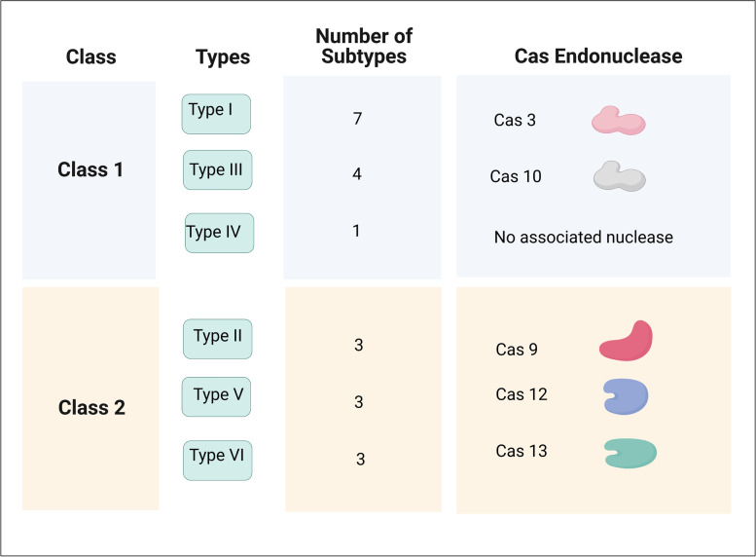
Task: Select the blue Cas 12 protein shape
Action: tap(625, 395)
